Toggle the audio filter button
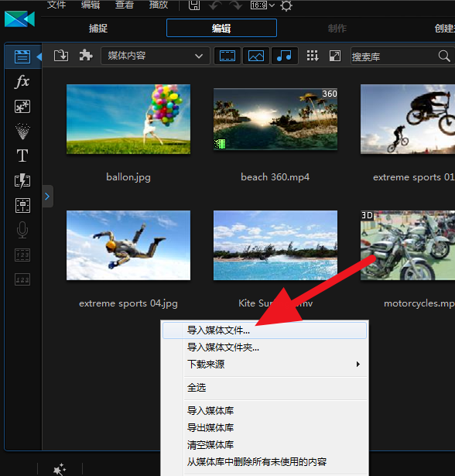Screen dimensions: 455x476 tap(285, 56)
